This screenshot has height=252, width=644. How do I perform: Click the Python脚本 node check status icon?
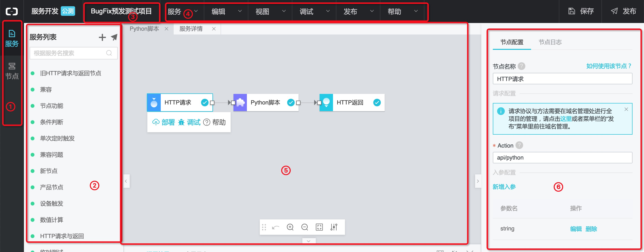coord(291,102)
